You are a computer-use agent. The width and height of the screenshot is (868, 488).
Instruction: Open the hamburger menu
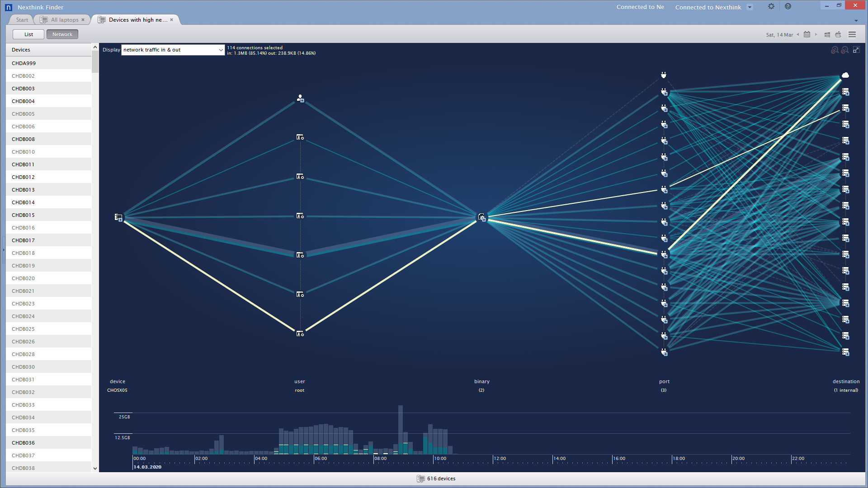point(852,34)
